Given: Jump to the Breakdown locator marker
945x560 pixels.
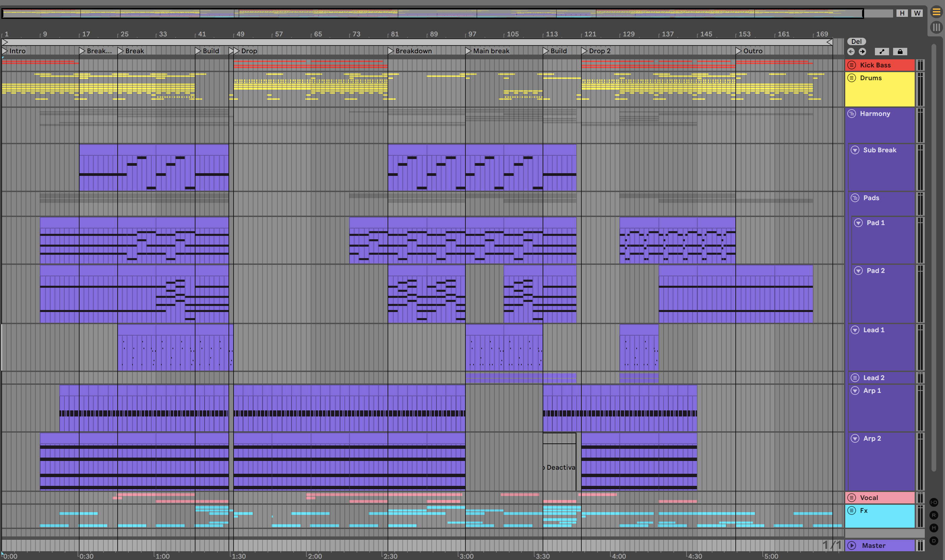Looking at the screenshot, I should (391, 51).
